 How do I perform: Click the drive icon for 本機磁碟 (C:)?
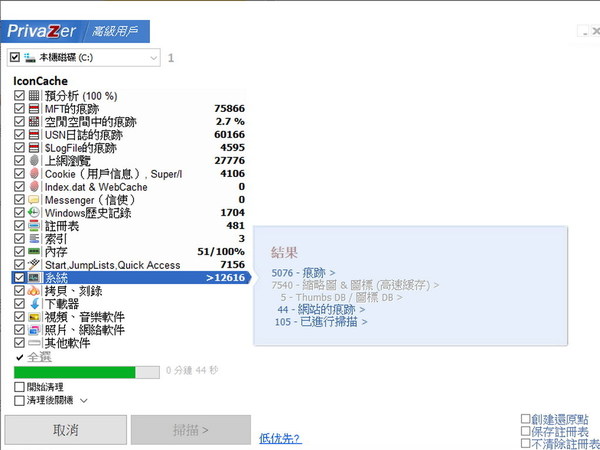click(29, 58)
